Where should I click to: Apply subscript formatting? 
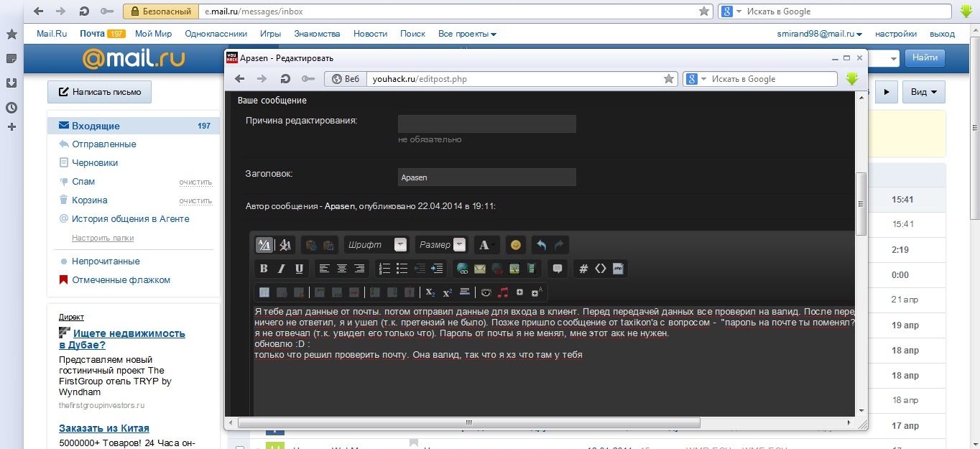coord(430,292)
